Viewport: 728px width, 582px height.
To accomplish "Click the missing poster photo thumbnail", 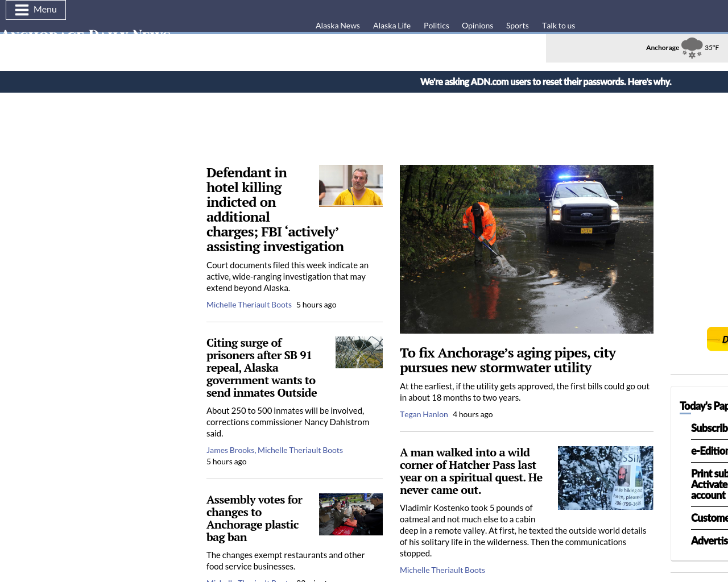I will click(605, 477).
